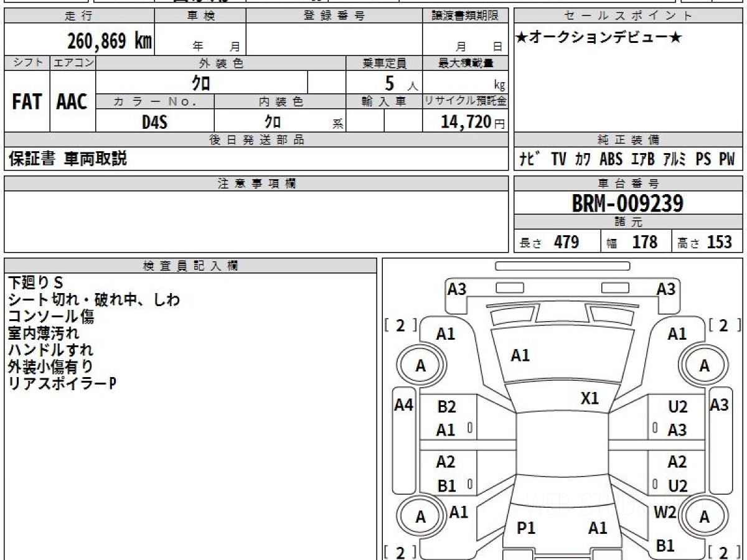Click the ナビ equipment item

[x=529, y=159]
